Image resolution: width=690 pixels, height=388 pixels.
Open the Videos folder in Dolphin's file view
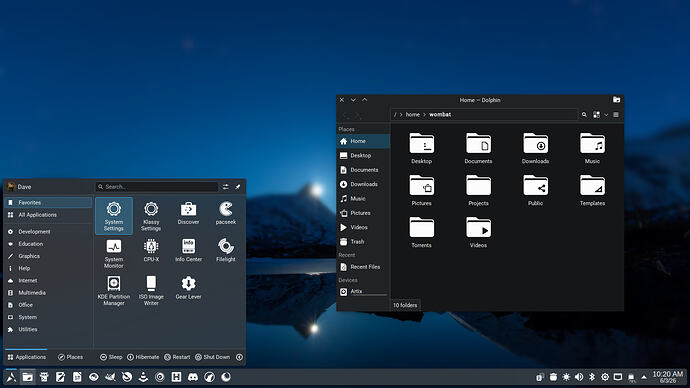pyautogui.click(x=478, y=232)
